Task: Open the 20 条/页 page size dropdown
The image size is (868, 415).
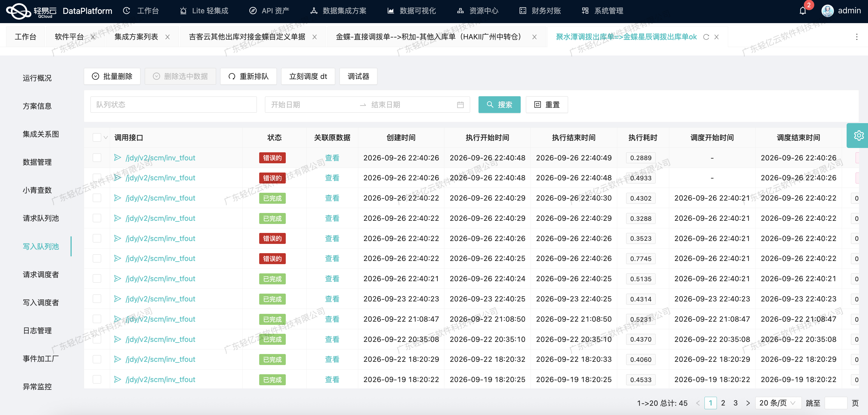Action: click(x=778, y=403)
